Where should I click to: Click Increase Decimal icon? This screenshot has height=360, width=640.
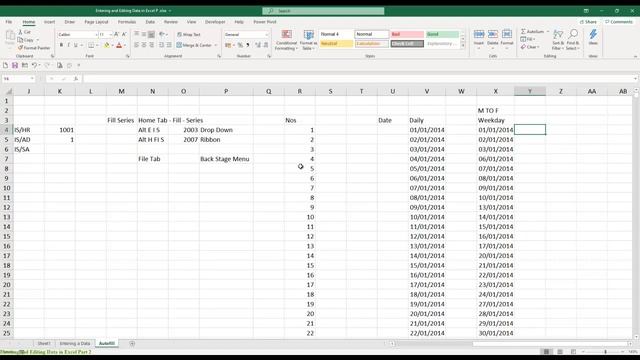pyautogui.click(x=258, y=45)
